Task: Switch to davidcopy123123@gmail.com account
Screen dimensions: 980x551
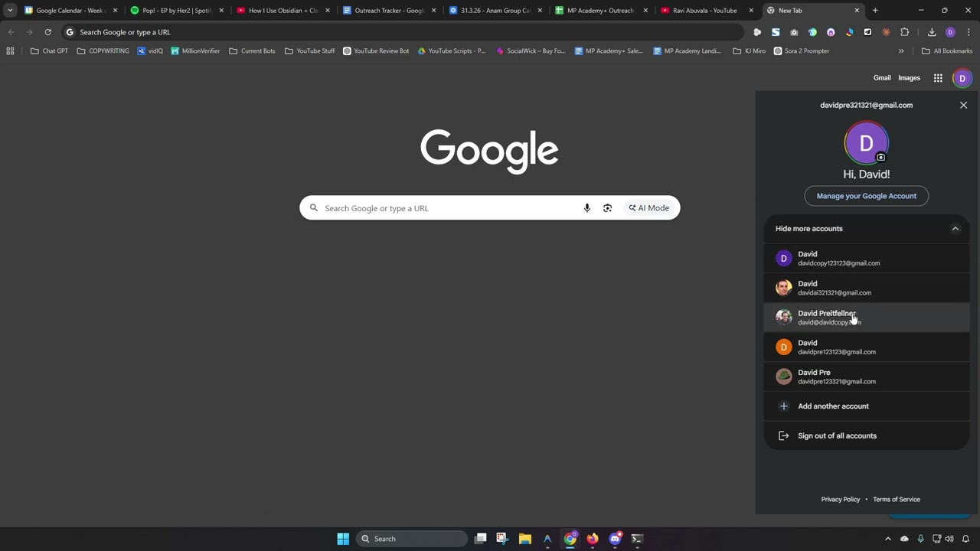Action: (867, 259)
